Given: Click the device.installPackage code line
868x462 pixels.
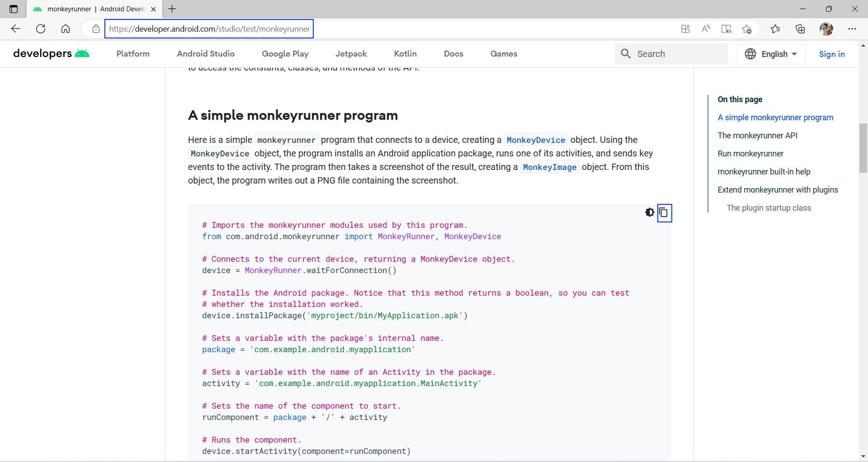Looking at the screenshot, I should (x=335, y=316).
